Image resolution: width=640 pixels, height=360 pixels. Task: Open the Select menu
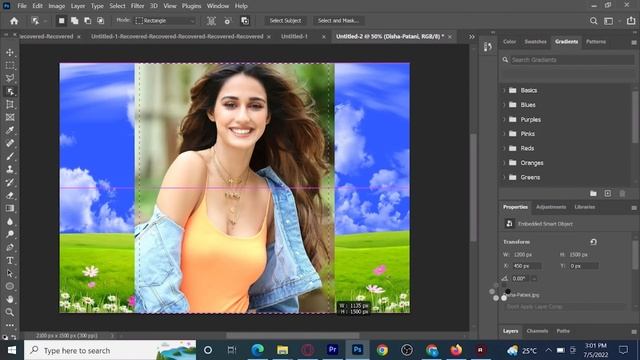click(x=117, y=6)
